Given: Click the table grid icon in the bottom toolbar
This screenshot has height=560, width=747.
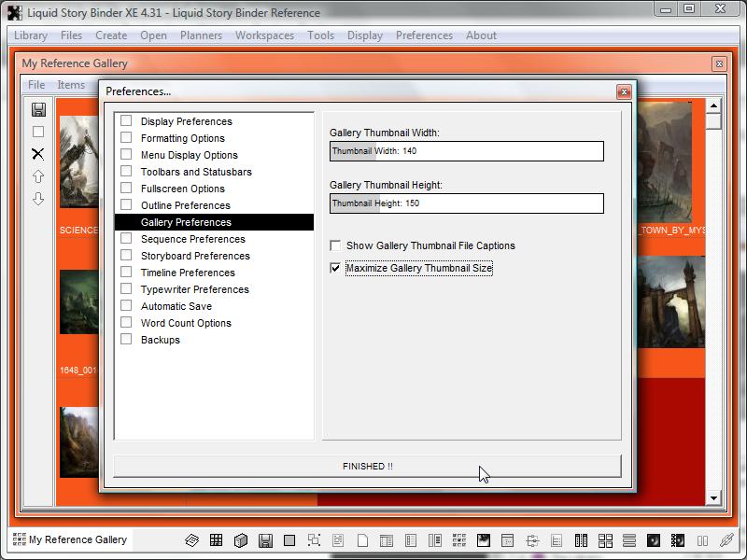Looking at the screenshot, I should coord(216,540).
